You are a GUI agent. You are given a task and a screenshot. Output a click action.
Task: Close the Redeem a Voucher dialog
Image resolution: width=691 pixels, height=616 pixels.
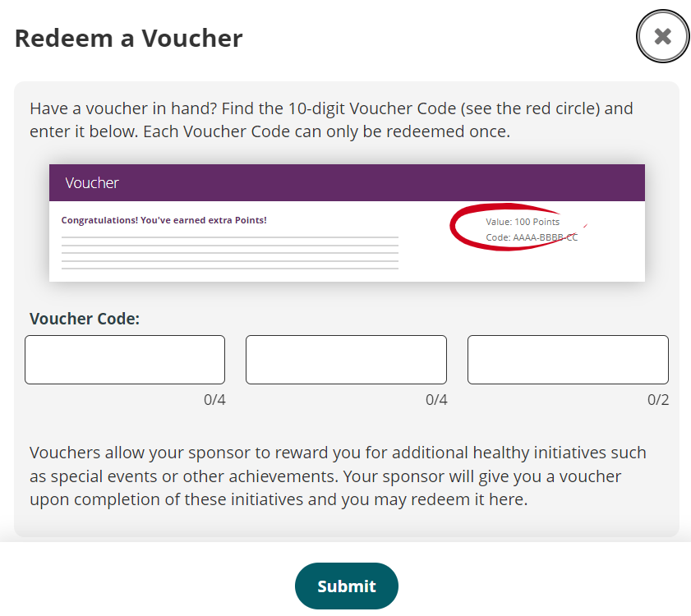[662, 36]
